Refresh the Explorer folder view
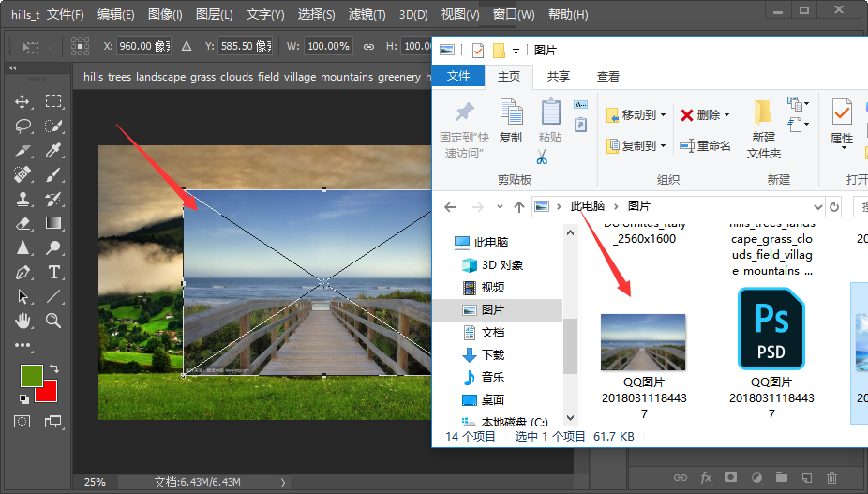Viewport: 868px width, 494px height. pos(833,207)
